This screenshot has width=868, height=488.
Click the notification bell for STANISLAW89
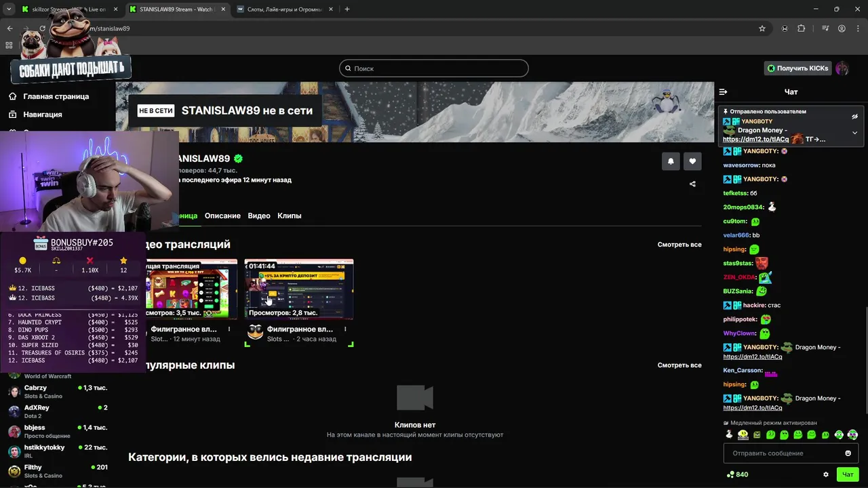[x=671, y=161]
